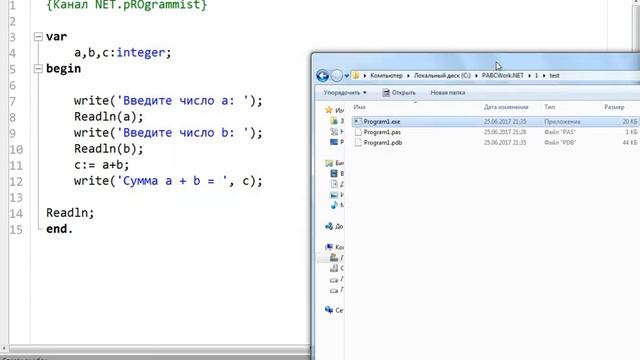Viewport: 640px width, 360px height.
Task: Click the Music library note icon
Action: pos(334,205)
